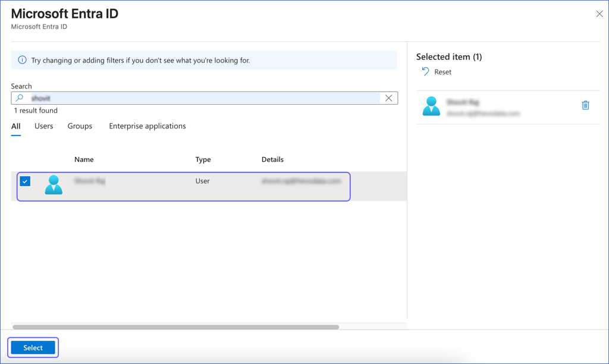Switch to the Users tab
Viewport: 609px width, 364px height.
[x=44, y=126]
